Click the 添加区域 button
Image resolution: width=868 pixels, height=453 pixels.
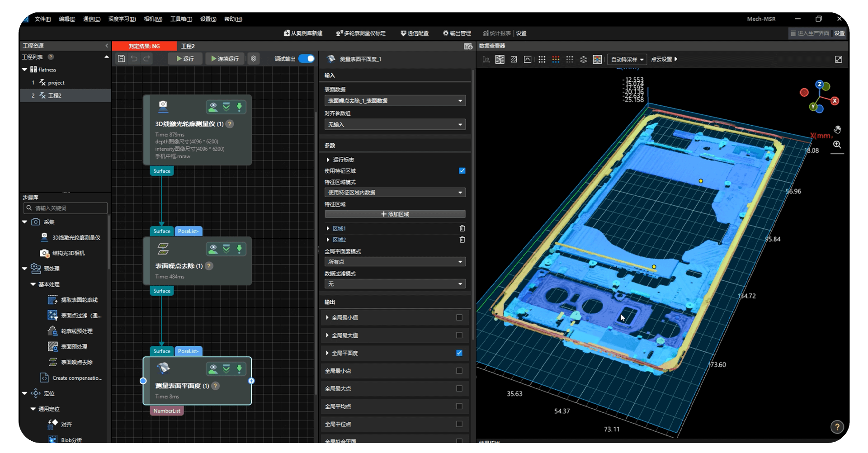pos(395,214)
